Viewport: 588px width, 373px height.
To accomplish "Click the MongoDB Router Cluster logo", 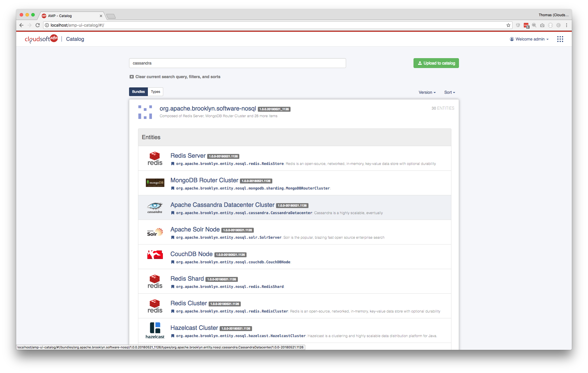I will (x=155, y=183).
